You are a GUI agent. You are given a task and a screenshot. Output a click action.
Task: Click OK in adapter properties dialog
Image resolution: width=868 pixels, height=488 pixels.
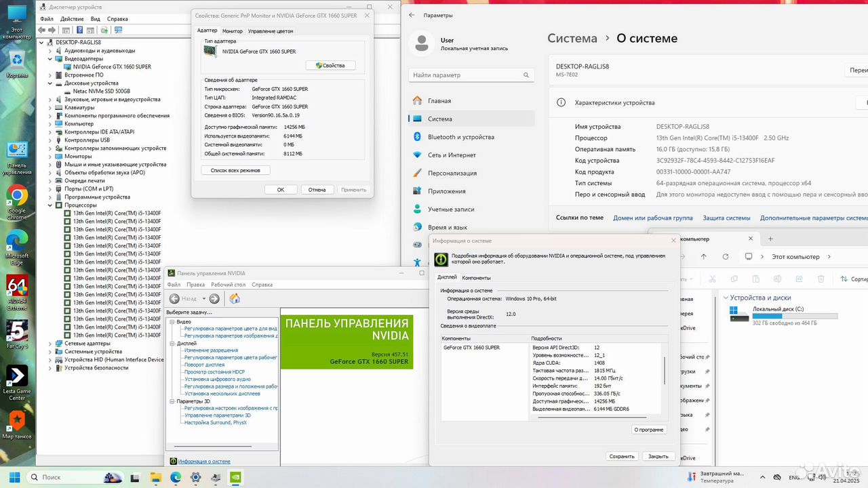[x=281, y=190]
